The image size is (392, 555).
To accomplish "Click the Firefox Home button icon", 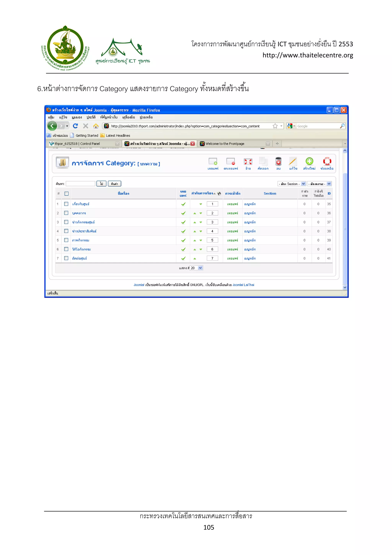I will (x=96, y=126).
